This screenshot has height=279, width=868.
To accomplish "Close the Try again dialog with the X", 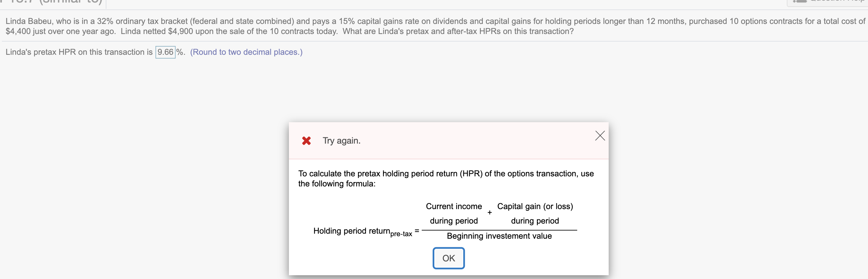I will (x=600, y=135).
